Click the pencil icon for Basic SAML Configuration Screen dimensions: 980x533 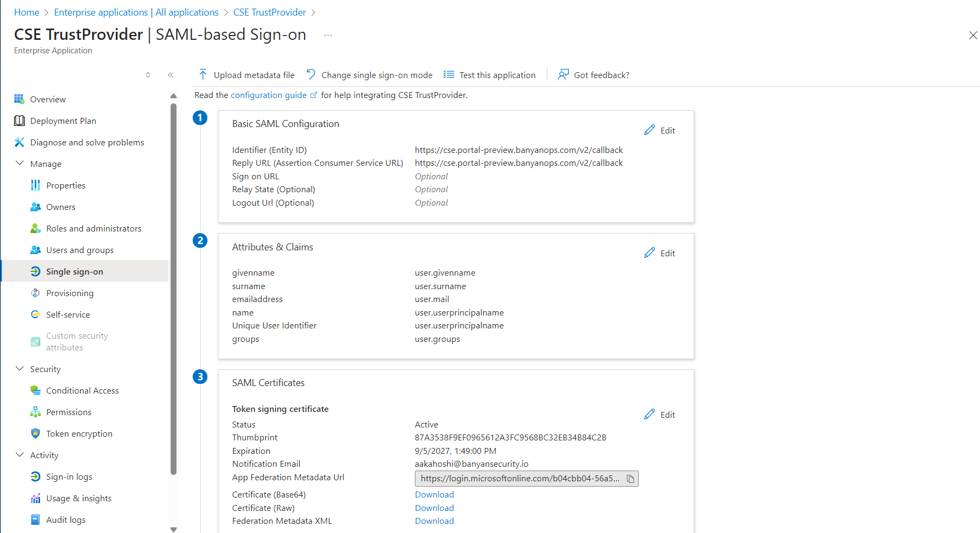(x=650, y=130)
